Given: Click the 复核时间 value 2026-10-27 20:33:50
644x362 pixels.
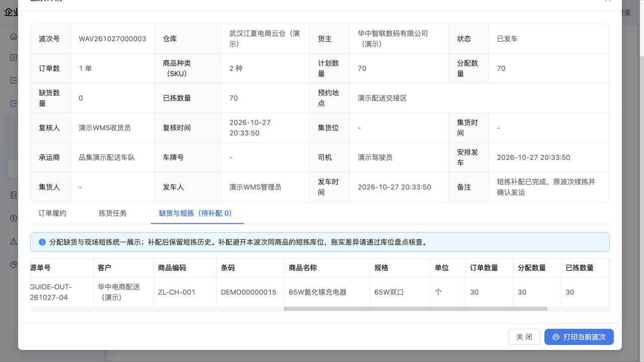Looking at the screenshot, I should 250,128.
